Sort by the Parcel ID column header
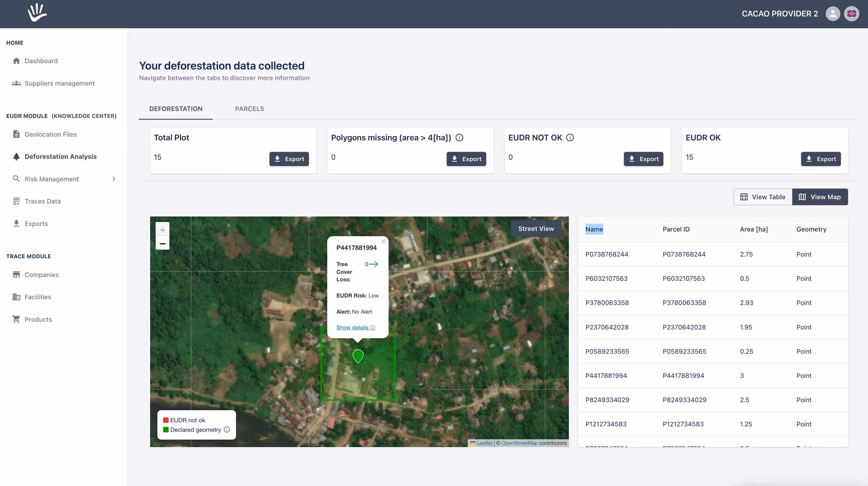The image size is (868, 486). (x=676, y=229)
